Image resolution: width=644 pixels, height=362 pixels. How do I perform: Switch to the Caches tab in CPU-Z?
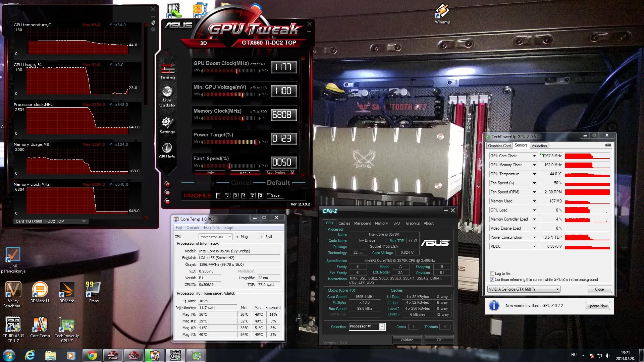click(344, 223)
